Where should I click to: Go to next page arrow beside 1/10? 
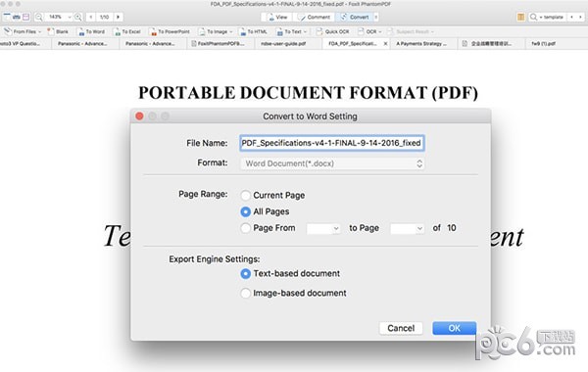[119, 17]
